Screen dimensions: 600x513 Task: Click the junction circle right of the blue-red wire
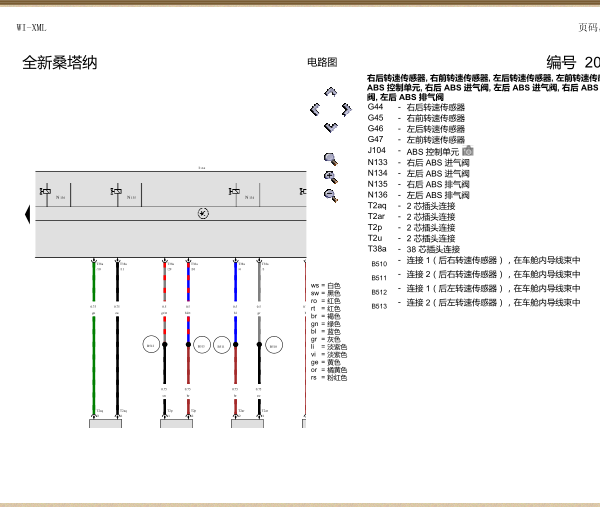[x=202, y=345]
